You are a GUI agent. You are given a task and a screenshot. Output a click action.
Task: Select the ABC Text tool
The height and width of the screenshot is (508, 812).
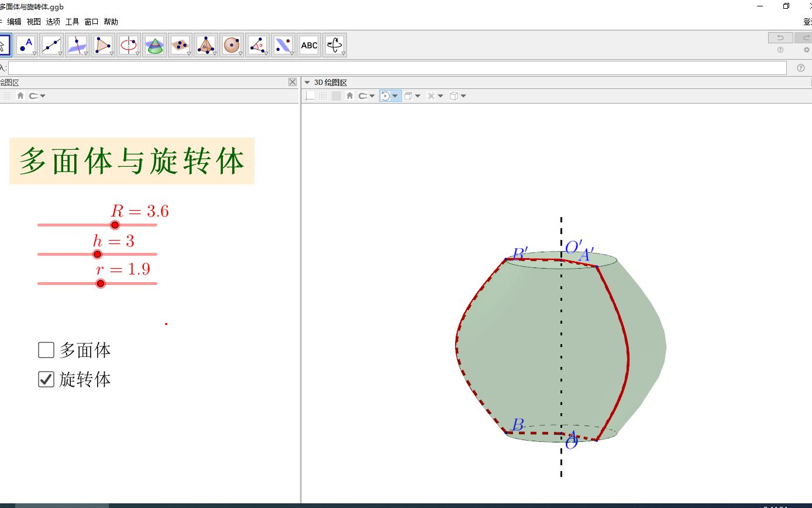[x=309, y=45]
